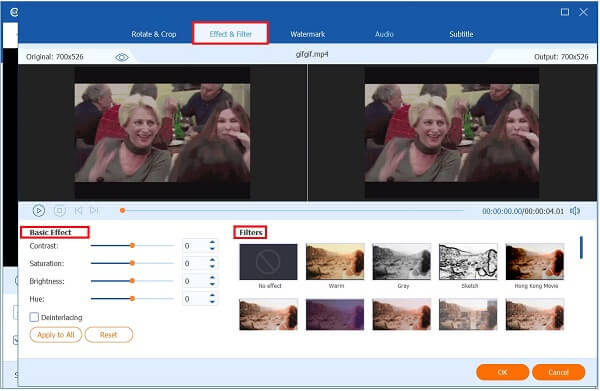This screenshot has height=391, width=600.
Task: Increase the Hue value with up arrow
Action: pyautogui.click(x=212, y=295)
